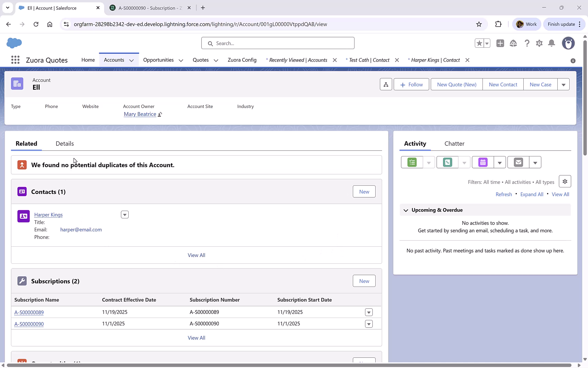Click the Follow button
Image resolution: width=588 pixels, height=368 pixels.
411,84
